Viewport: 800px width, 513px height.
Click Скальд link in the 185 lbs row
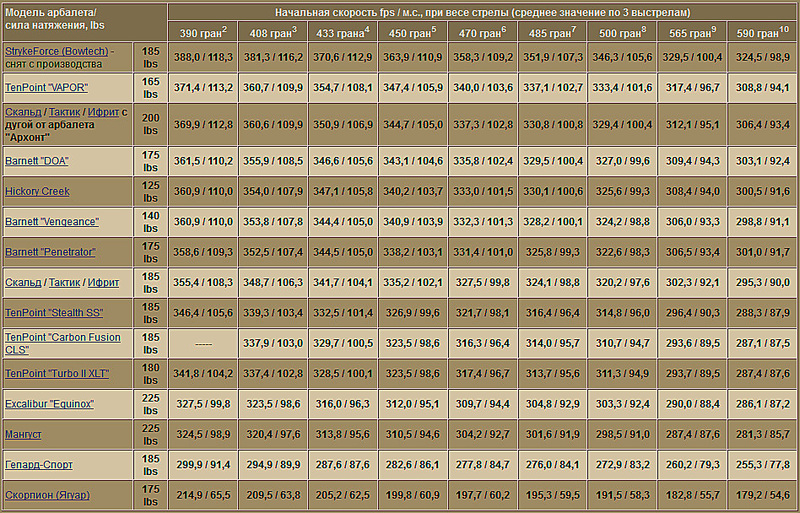23,282
